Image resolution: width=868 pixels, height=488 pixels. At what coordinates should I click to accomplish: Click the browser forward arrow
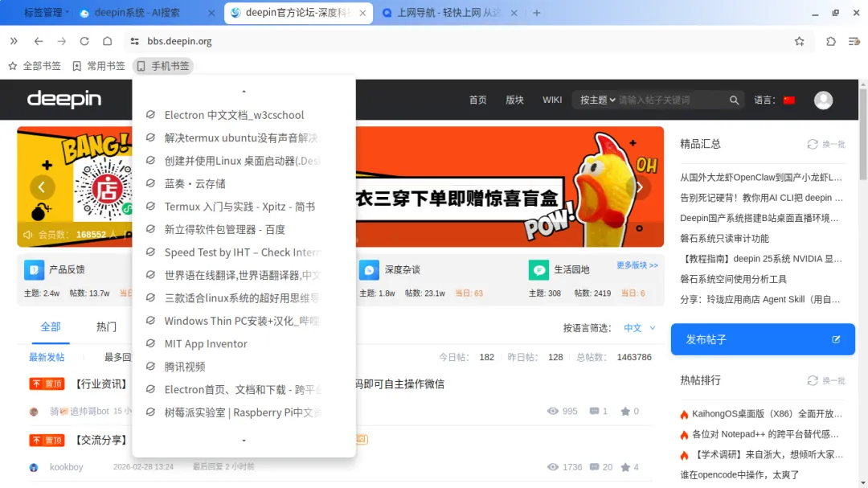61,41
